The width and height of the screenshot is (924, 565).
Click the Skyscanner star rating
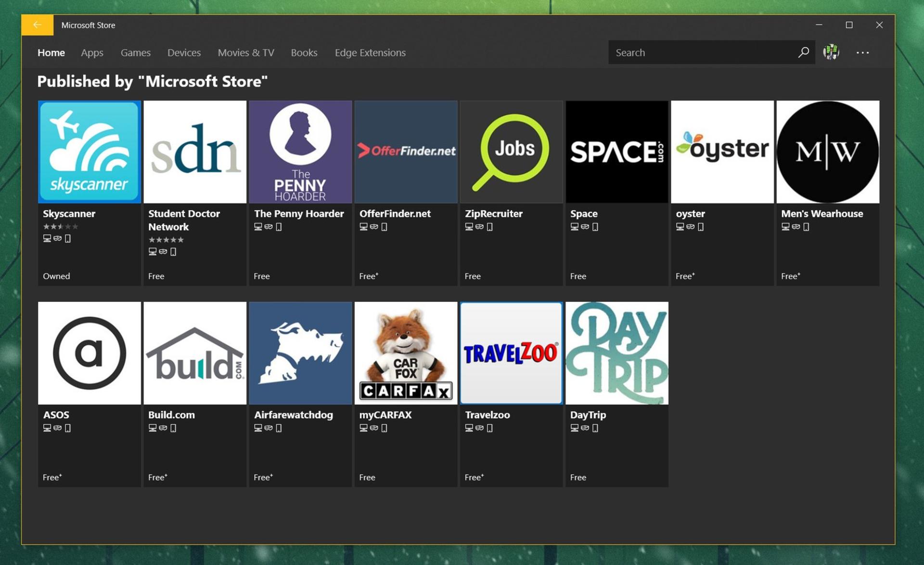[60, 226]
